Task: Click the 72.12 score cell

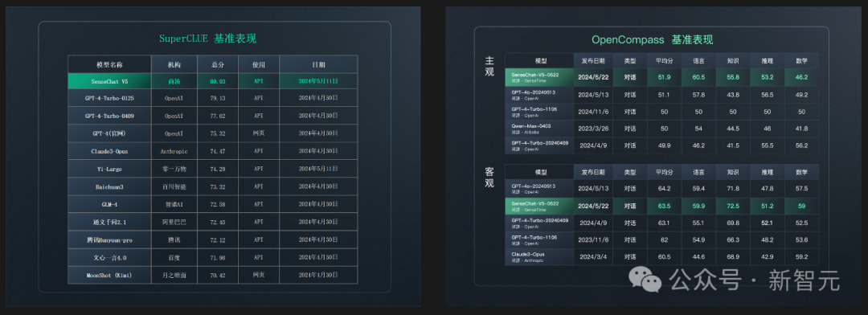Action: coord(218,239)
